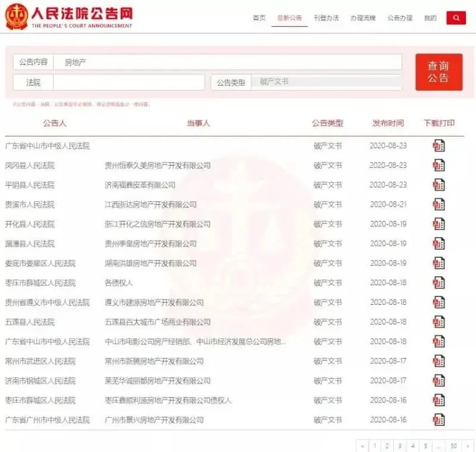Open 办理流程 navigation item
476x452 pixels.
point(363,18)
